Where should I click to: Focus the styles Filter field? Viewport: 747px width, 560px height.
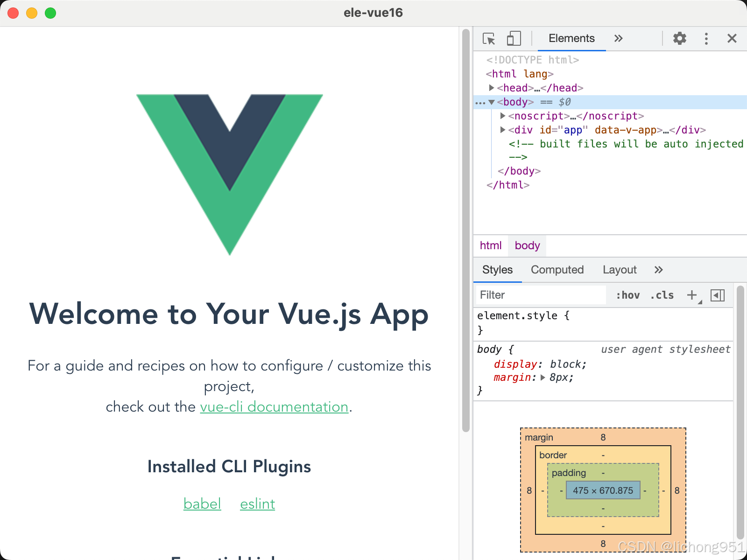click(541, 295)
